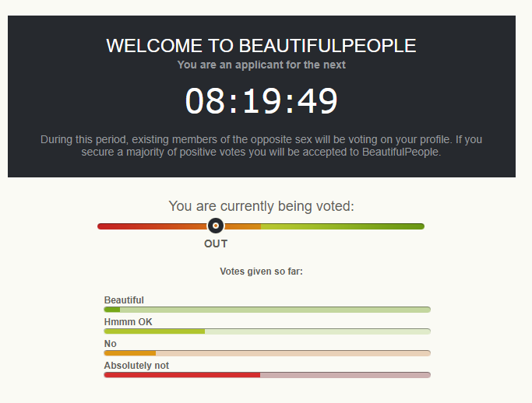
Task: Select the No vote label
Action: [111, 344]
